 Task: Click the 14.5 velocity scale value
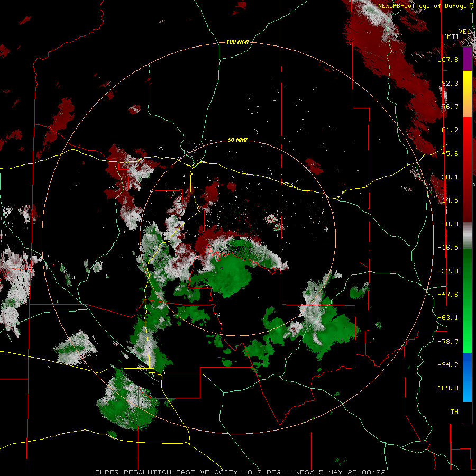click(x=450, y=200)
